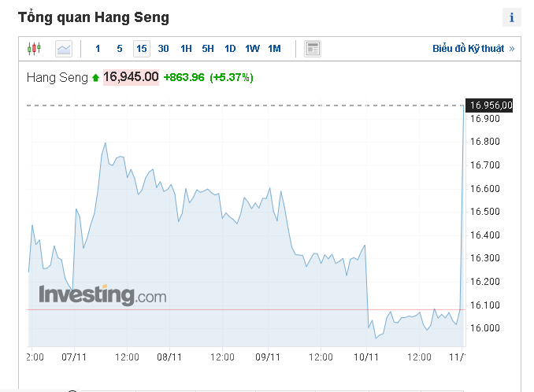Click the info icon next to the title
534x392 pixels.
(512, 17)
